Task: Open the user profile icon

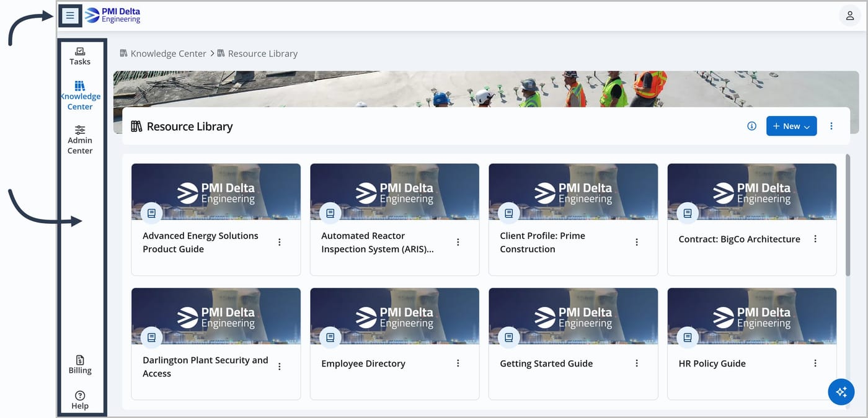Action: pyautogui.click(x=850, y=16)
